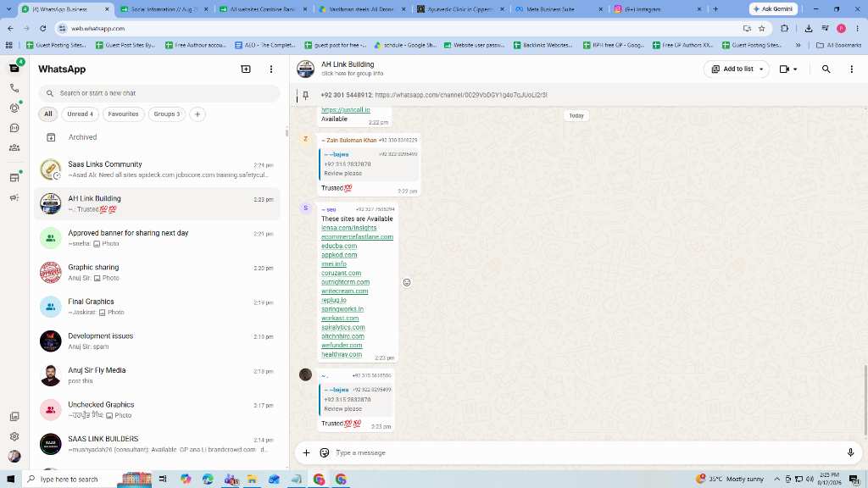Open attachment plus menu in composer
The width and height of the screenshot is (868, 488).
point(306,452)
